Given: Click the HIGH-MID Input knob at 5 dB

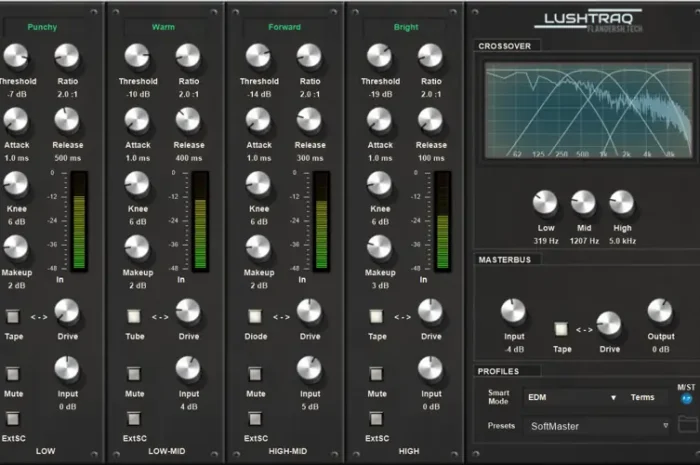Looking at the screenshot, I should 309,369.
